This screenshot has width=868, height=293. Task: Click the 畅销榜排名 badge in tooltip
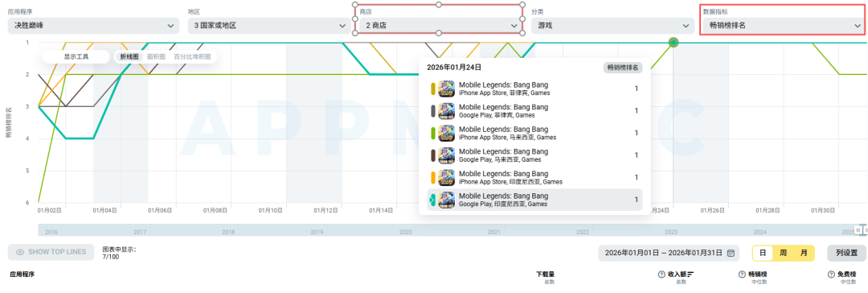pyautogui.click(x=623, y=68)
